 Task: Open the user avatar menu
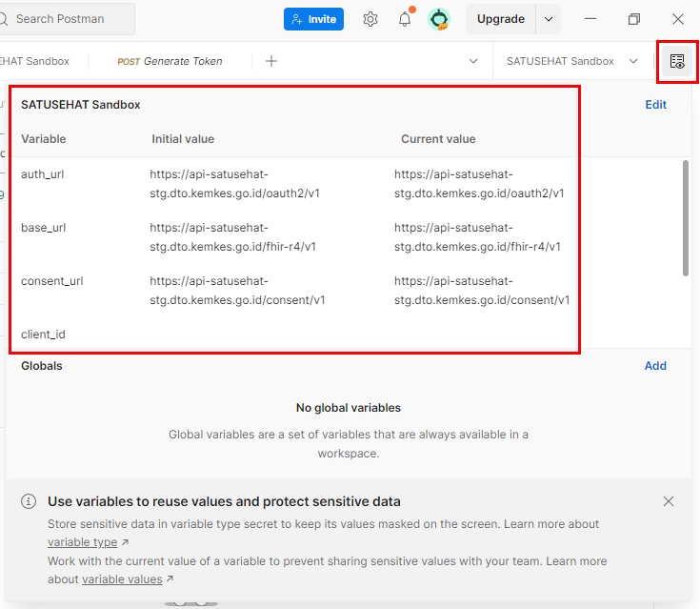[x=439, y=19]
